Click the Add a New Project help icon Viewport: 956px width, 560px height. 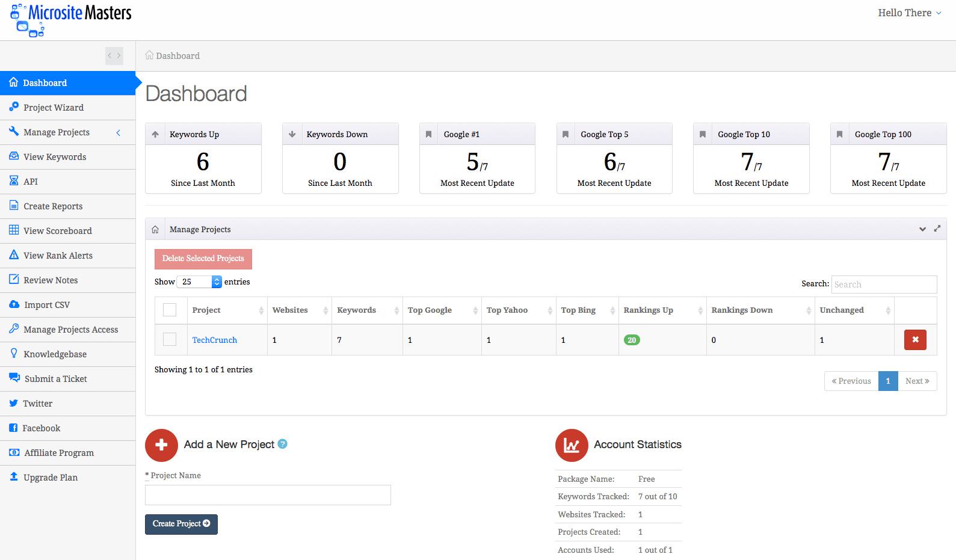282,444
